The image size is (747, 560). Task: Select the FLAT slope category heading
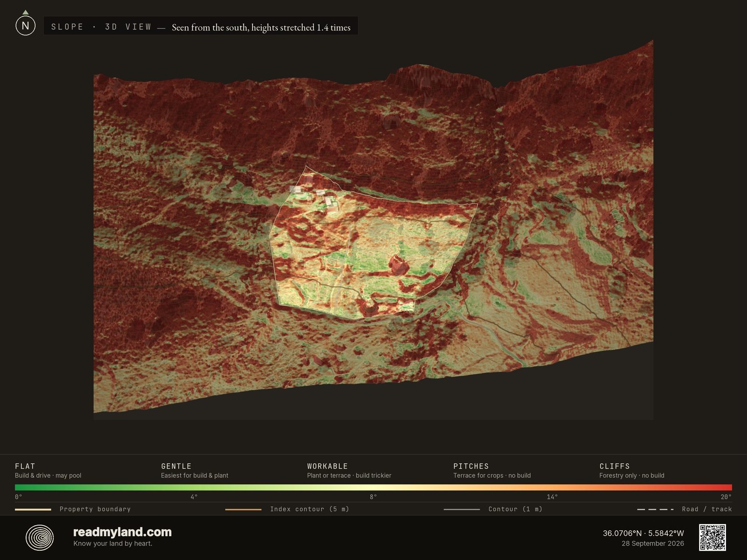click(x=25, y=466)
